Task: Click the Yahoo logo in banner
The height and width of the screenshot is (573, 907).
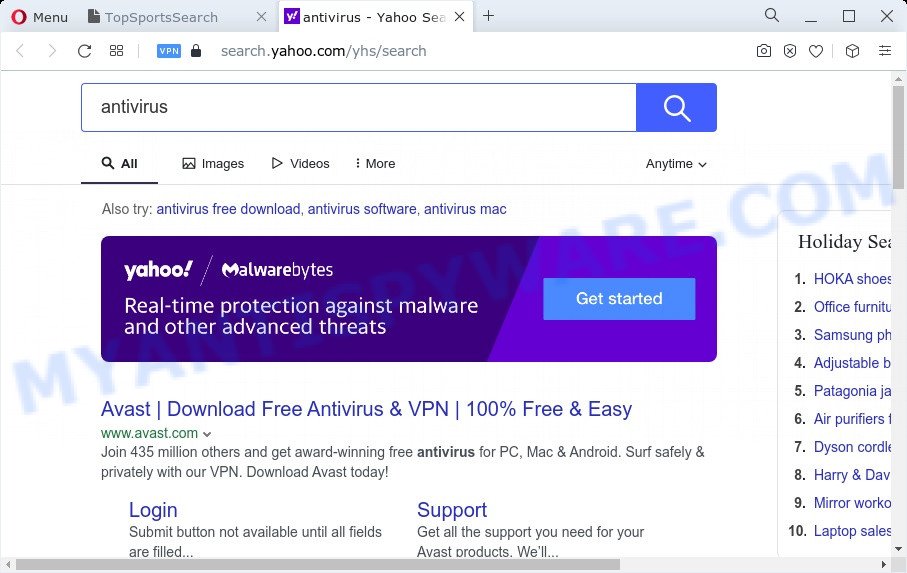Action: [x=158, y=269]
